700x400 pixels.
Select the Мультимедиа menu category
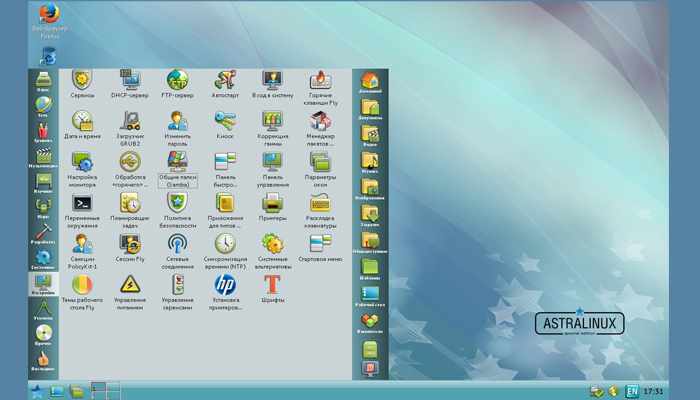(x=43, y=158)
